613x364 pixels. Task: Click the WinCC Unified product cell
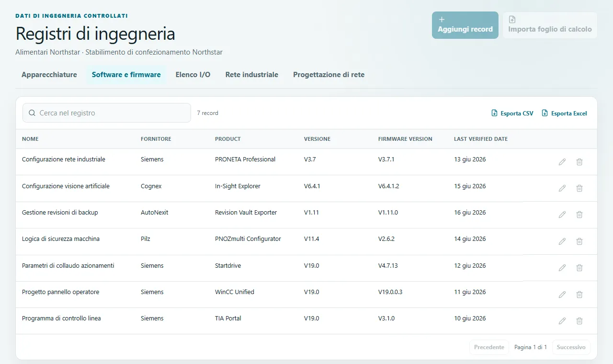(235, 292)
